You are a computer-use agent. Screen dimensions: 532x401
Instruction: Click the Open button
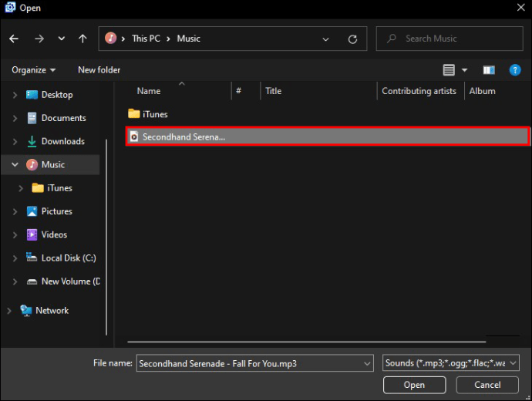414,385
